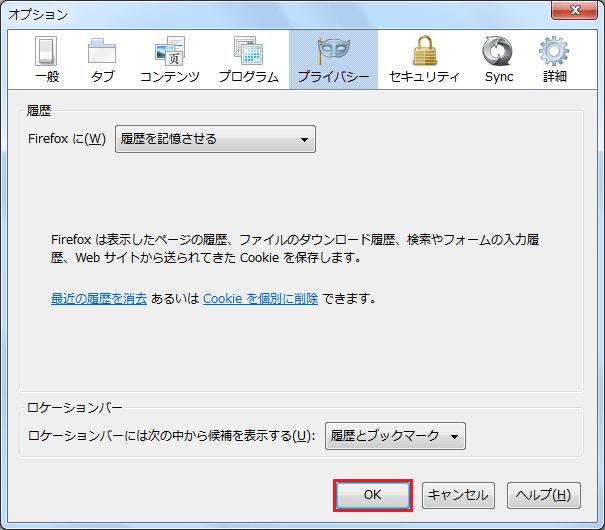The image size is (605, 530).
Task: Open the コンテンツ (Content) options panel
Action: (x=170, y=60)
